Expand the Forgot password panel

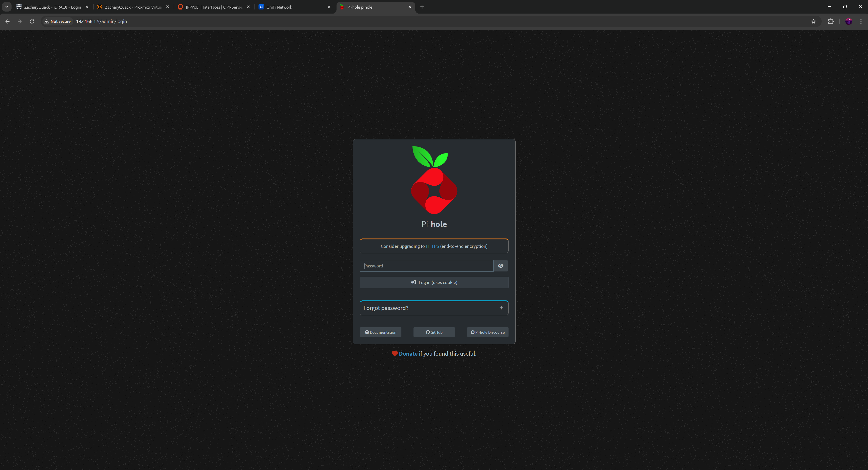click(x=501, y=308)
